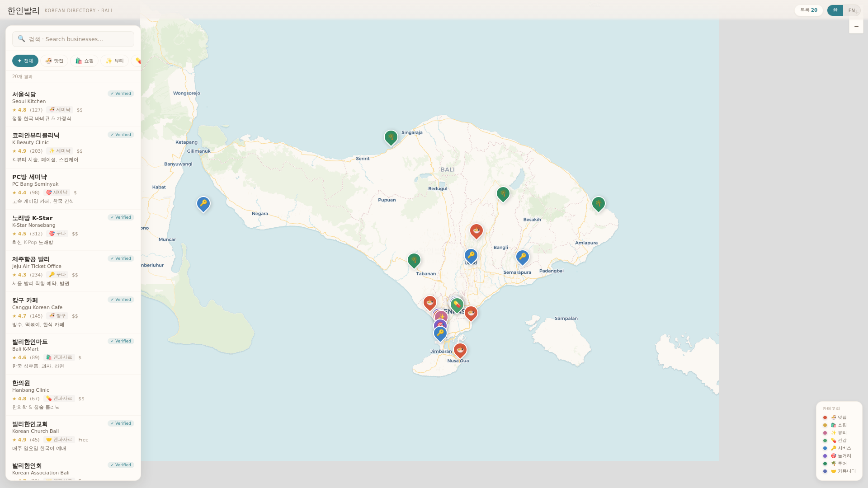The height and width of the screenshot is (488, 868).
Task: Open the PC Bang Seminyak listing
Action: (x=73, y=189)
